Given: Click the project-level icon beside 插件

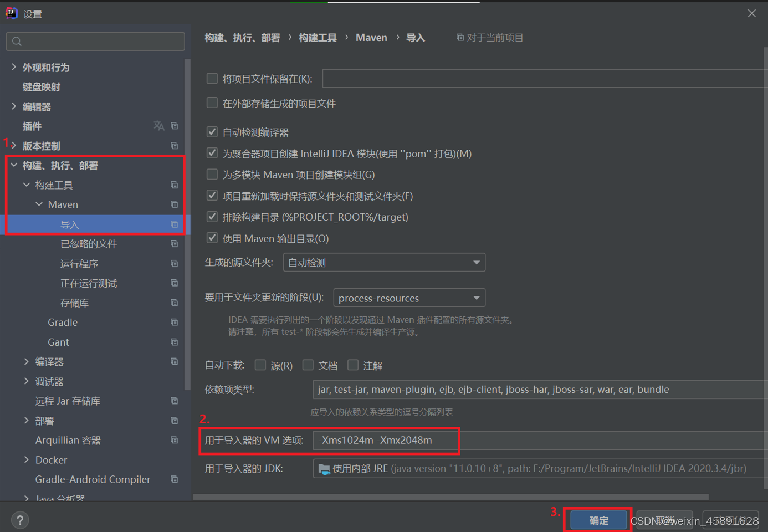Looking at the screenshot, I should point(174,126).
